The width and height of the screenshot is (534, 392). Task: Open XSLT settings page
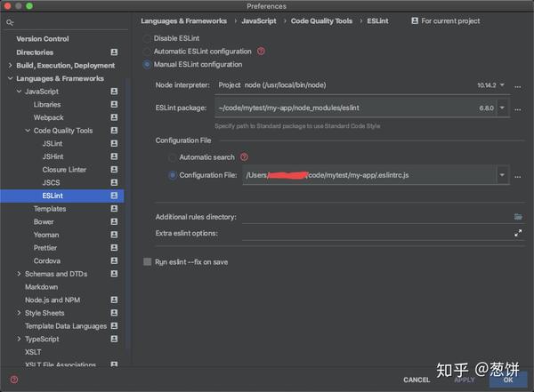(x=33, y=352)
